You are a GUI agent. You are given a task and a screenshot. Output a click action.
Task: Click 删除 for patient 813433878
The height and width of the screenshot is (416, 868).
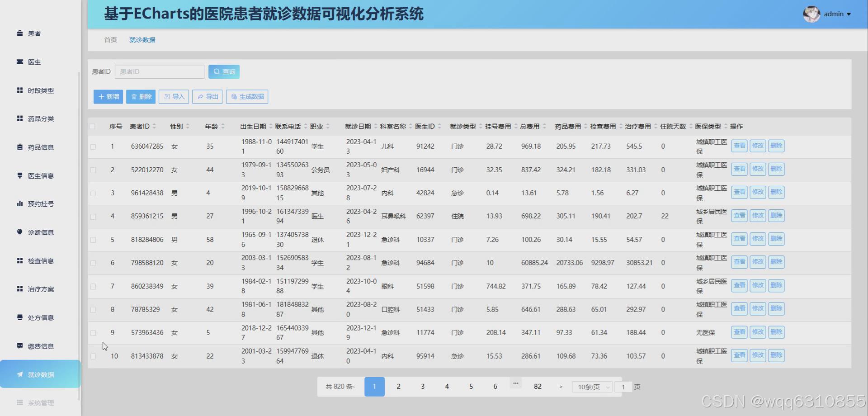click(776, 355)
